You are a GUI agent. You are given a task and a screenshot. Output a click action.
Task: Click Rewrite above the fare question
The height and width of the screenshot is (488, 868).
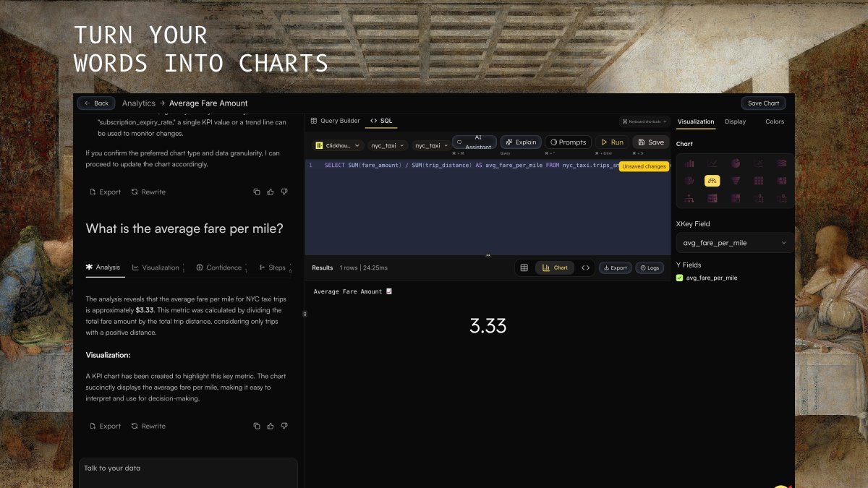pos(148,192)
